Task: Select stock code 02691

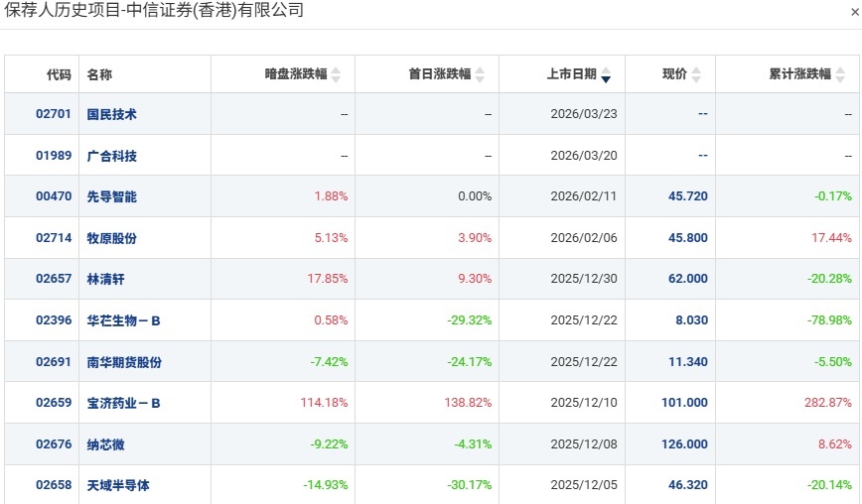Action: (54, 362)
